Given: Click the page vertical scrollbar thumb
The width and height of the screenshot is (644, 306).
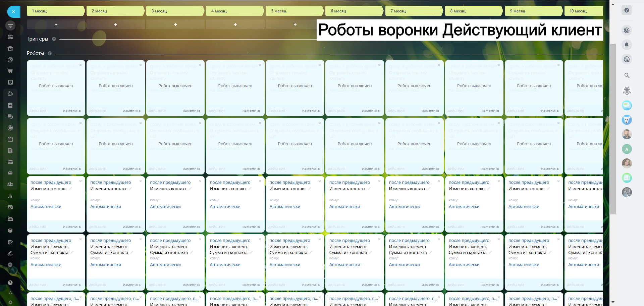Looking at the screenshot, I should click(613, 129).
